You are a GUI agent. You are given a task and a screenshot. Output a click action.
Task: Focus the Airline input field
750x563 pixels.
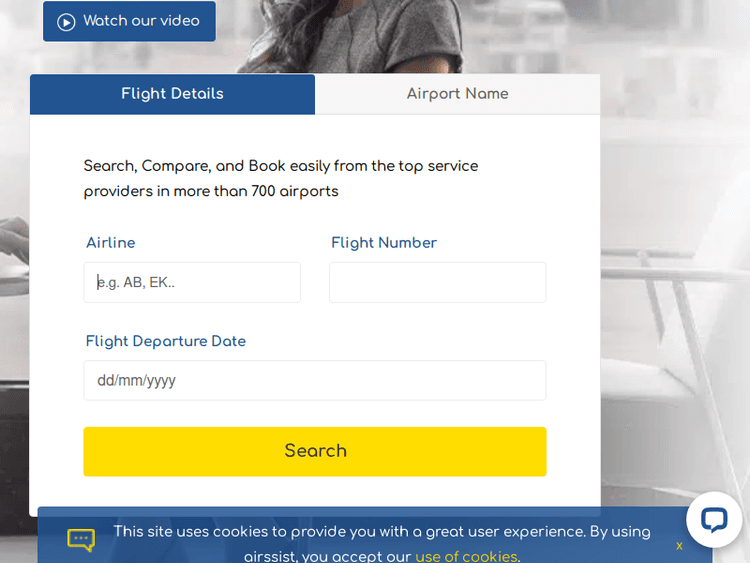click(x=192, y=282)
